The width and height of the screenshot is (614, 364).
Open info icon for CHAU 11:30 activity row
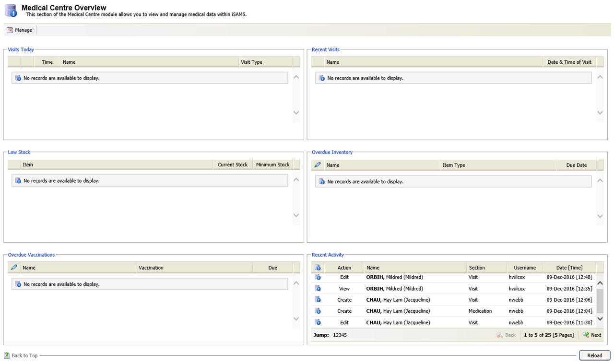point(318,322)
